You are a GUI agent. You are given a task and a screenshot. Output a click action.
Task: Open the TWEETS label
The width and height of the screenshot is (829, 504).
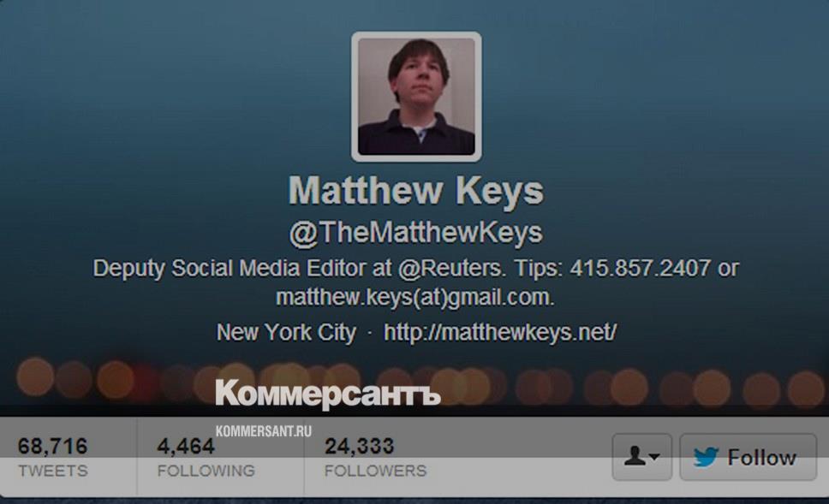(53, 470)
